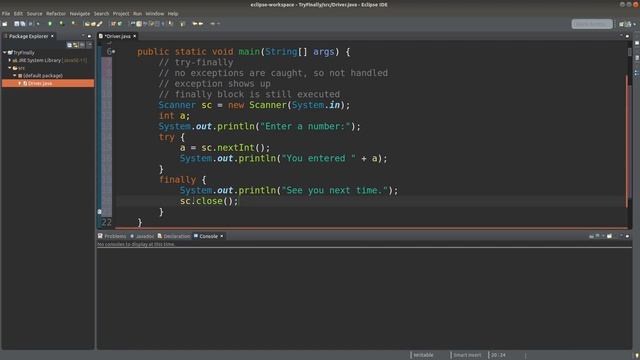Screen dimensions: 640x360
Task: Close the Package Explorer view tab
Action: (52, 36)
